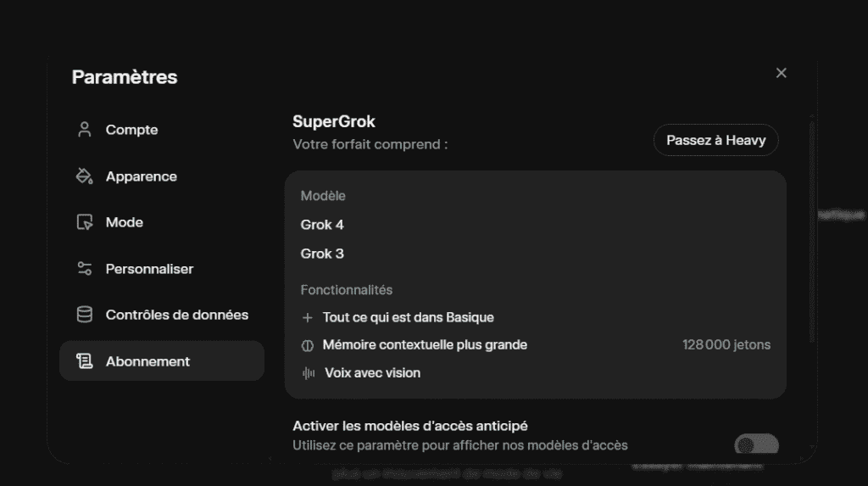This screenshot has height=486, width=868.
Task: Open the Compte settings section
Action: pyautogui.click(x=131, y=130)
